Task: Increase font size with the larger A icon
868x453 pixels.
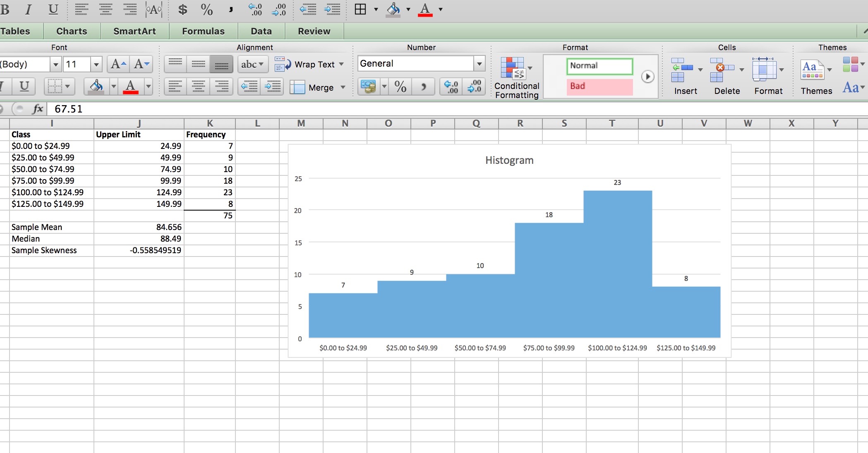Action: click(117, 64)
